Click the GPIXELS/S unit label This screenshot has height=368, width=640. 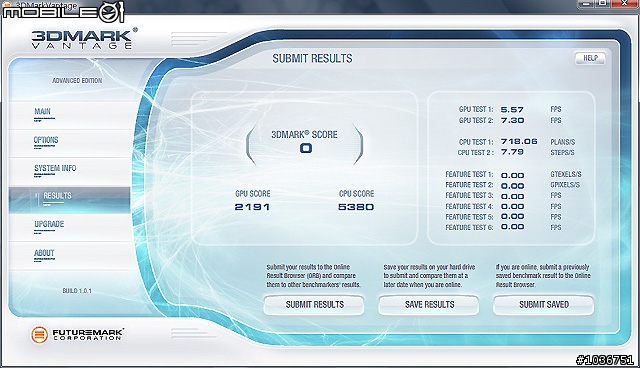(565, 185)
